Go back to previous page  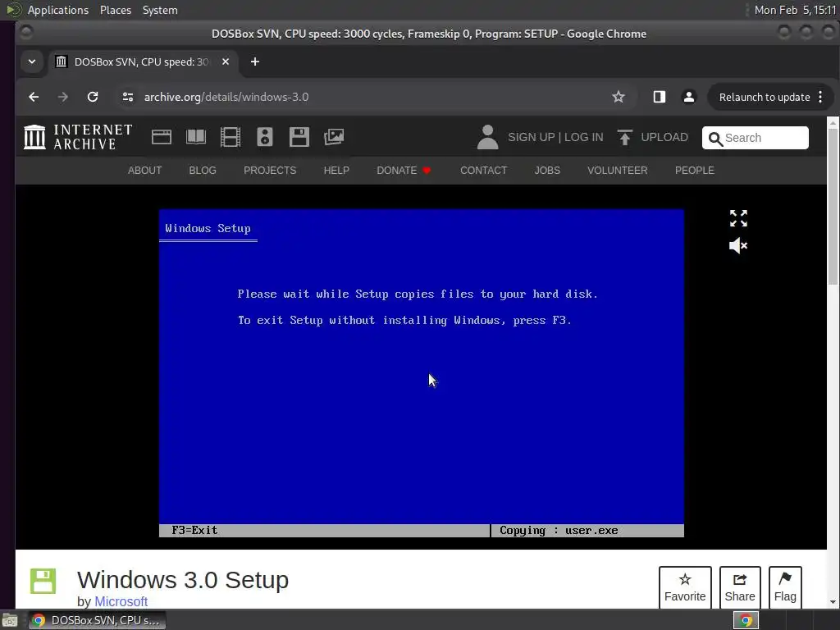(x=34, y=97)
